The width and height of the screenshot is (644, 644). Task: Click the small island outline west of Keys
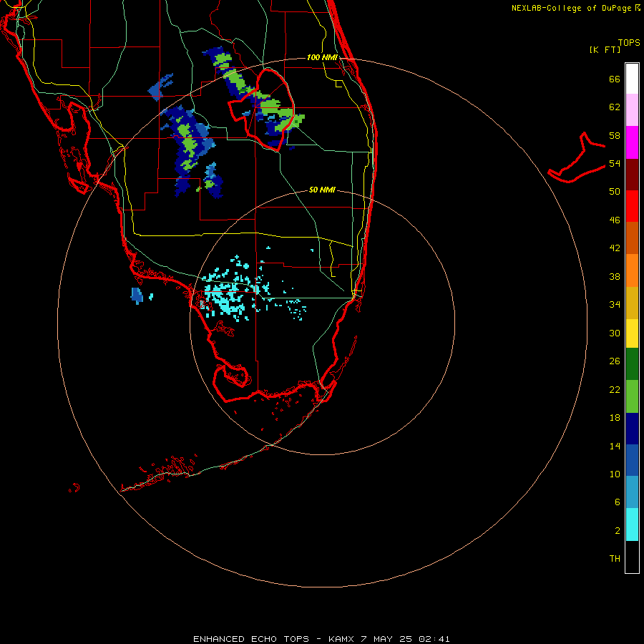74,488
